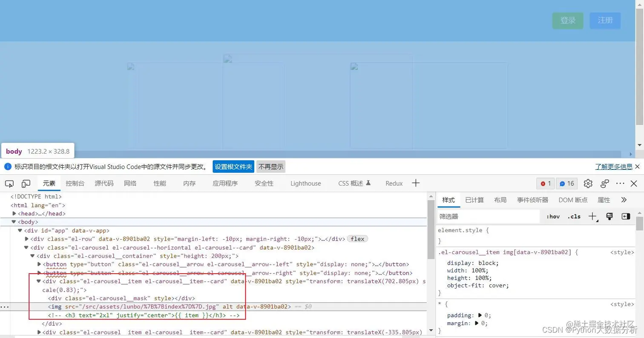
Task: Toggle the :hov element state panel
Action: pyautogui.click(x=553, y=216)
